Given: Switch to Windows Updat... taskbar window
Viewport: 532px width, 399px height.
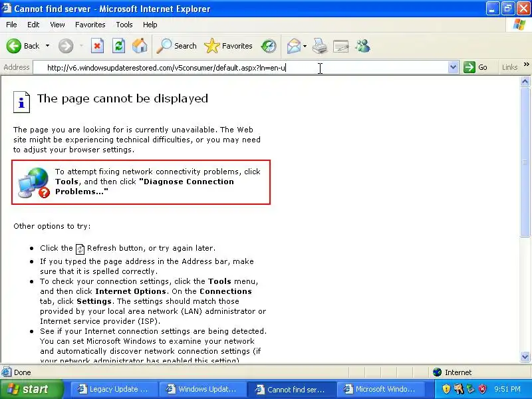Looking at the screenshot, I should tap(203, 389).
